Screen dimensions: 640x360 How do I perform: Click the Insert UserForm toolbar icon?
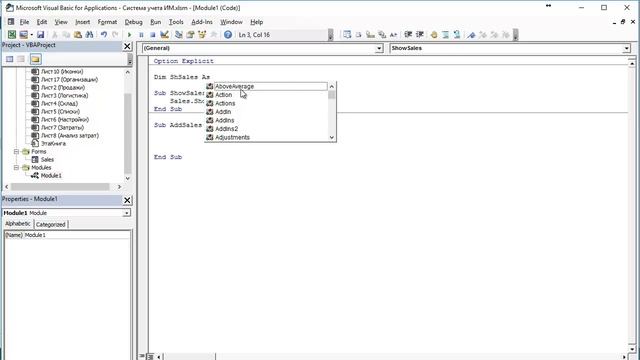click(x=23, y=35)
